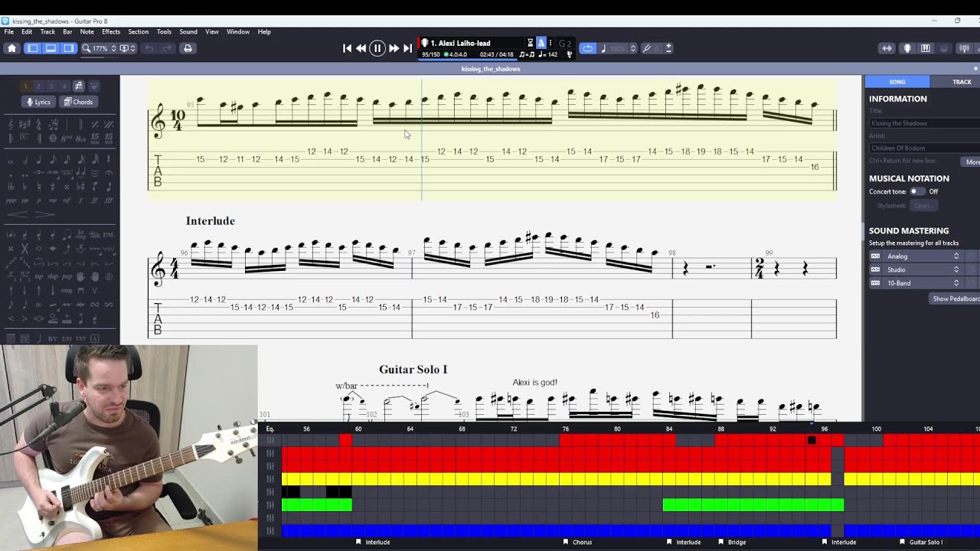Click the Interlude section heading in score

210,221
